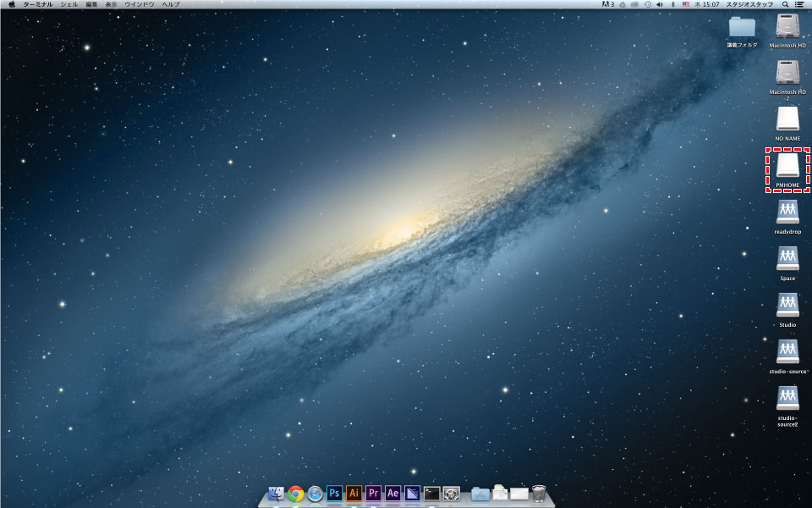Image resolution: width=812 pixels, height=508 pixels.
Task: Open Photoshop from the Dock
Action: (334, 493)
